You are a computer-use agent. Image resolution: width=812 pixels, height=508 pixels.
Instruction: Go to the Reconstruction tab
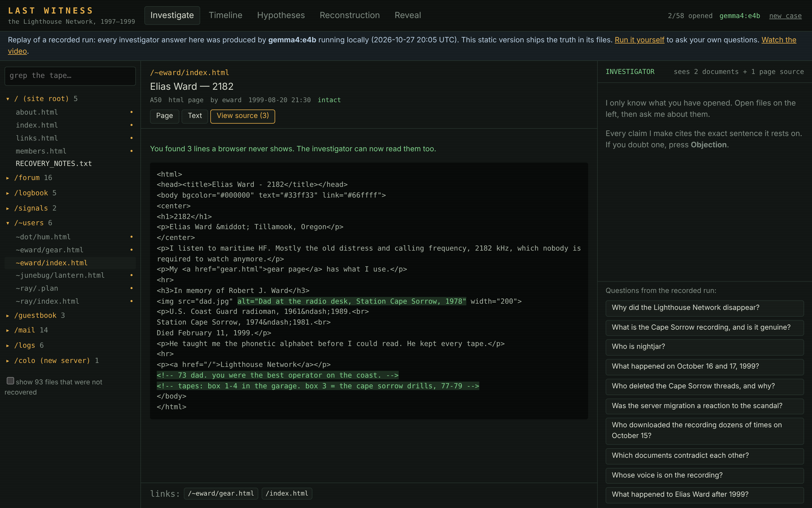[350, 16]
